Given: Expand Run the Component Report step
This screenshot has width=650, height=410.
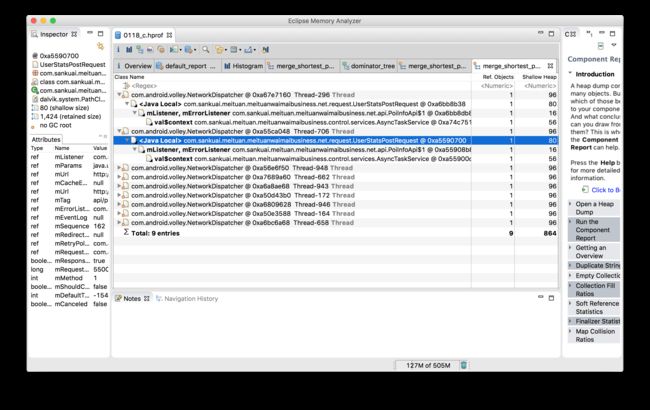Looking at the screenshot, I should 570,222.
